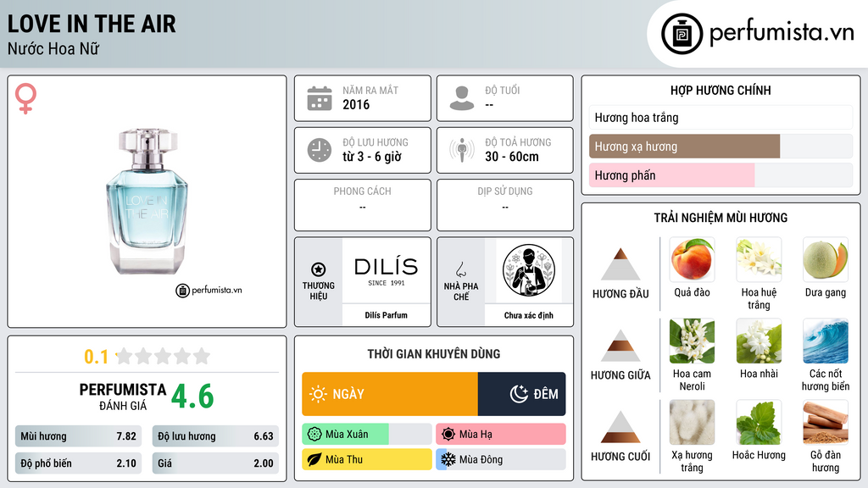Click the spring flower icon Mùa Xuân

click(x=314, y=435)
